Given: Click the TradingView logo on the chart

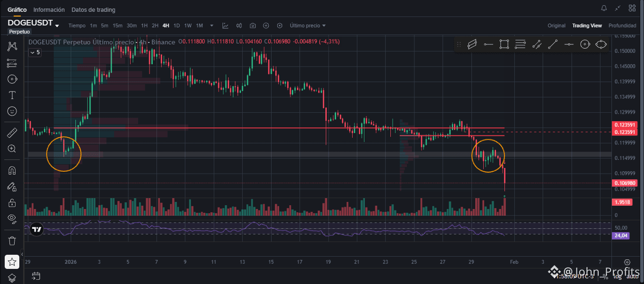Looking at the screenshot, I should 36,230.
